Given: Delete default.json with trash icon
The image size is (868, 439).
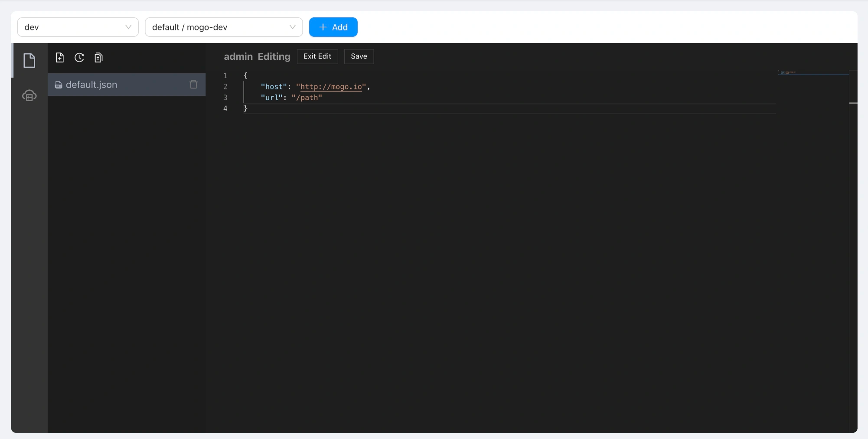Looking at the screenshot, I should point(193,84).
